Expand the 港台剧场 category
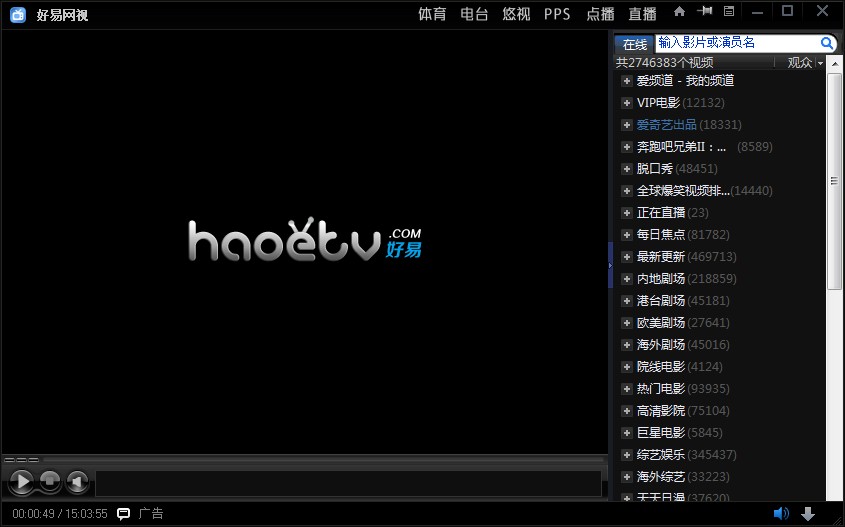Screen dimensions: 845x527 [x=626, y=301]
